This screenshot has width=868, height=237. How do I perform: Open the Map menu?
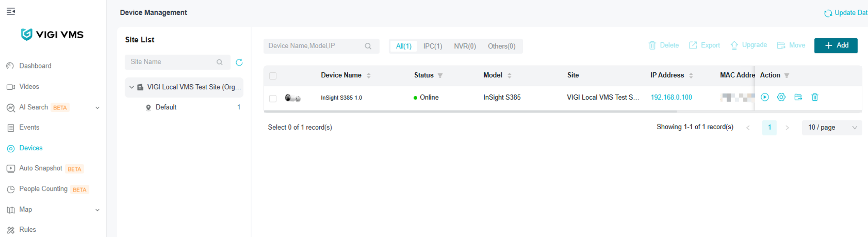(x=25, y=209)
